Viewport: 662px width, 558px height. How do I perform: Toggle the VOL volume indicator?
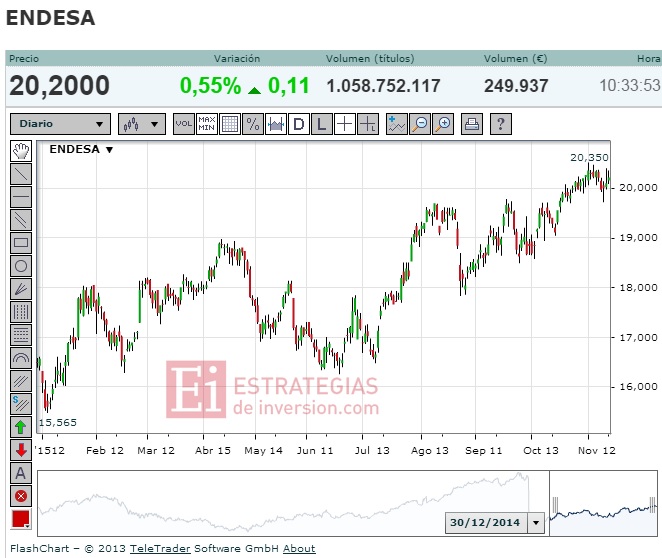point(184,124)
